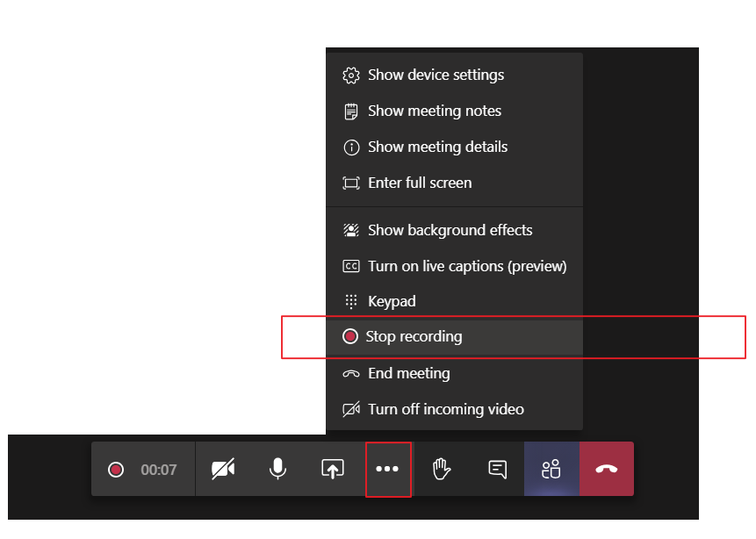Turn on live captions (preview)

point(455,266)
